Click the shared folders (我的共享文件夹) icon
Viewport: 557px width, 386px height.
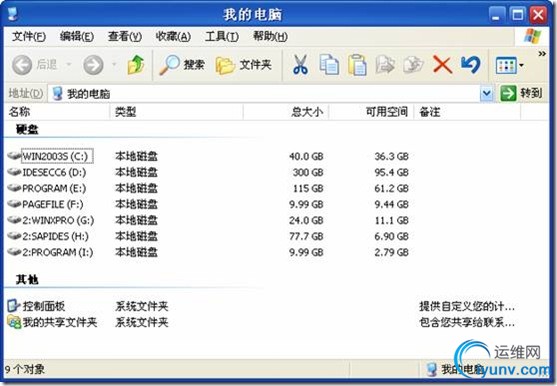14,322
